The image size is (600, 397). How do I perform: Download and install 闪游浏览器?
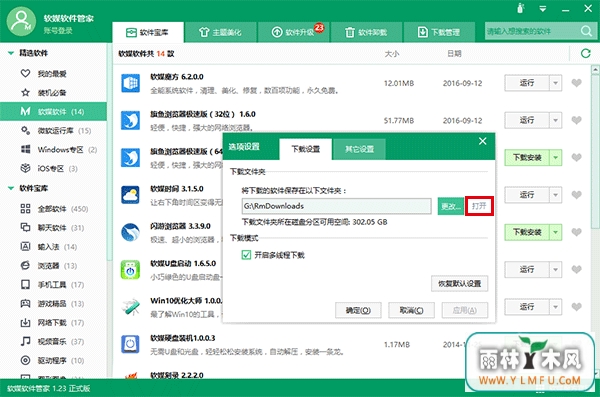coord(527,232)
